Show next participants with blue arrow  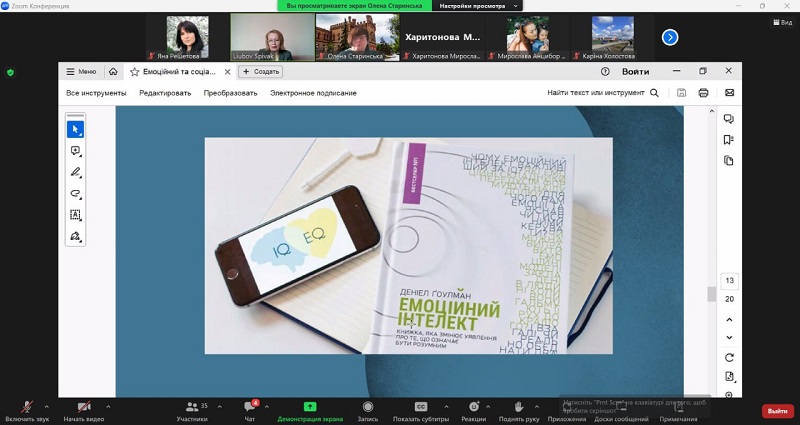tap(670, 37)
